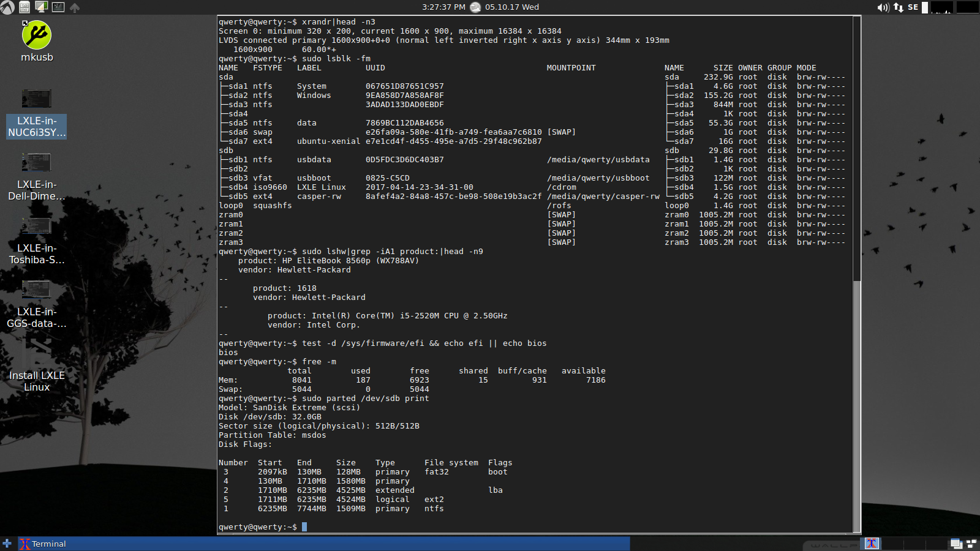
Task: Open the black memory monitor graph
Action: 967,7
